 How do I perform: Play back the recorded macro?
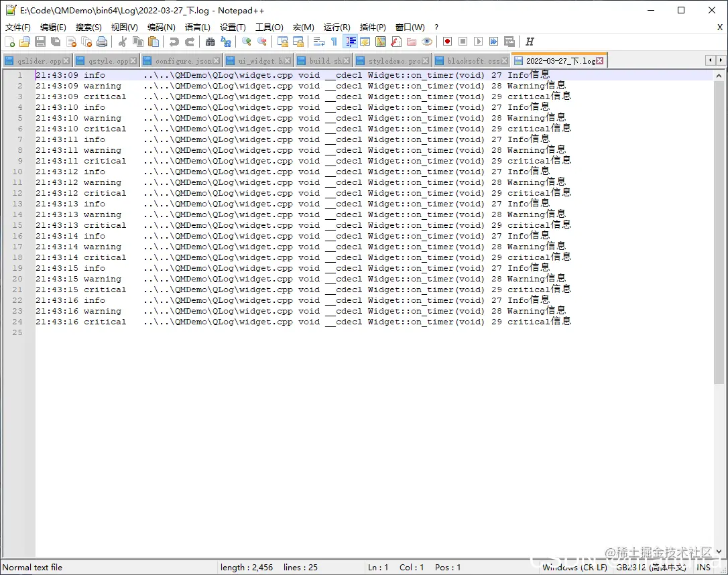(478, 42)
